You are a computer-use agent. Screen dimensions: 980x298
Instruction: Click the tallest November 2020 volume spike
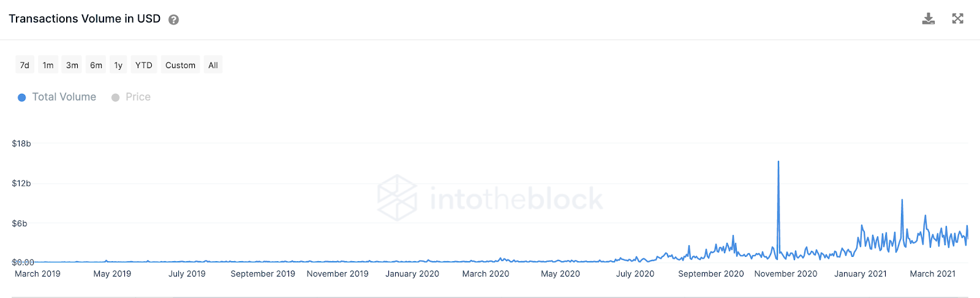pyautogui.click(x=778, y=162)
